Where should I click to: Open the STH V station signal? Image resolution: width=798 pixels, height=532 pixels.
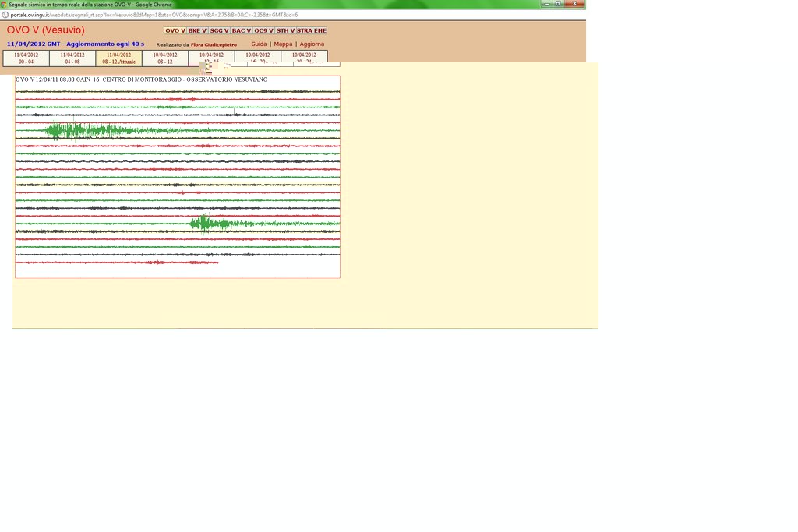click(285, 30)
